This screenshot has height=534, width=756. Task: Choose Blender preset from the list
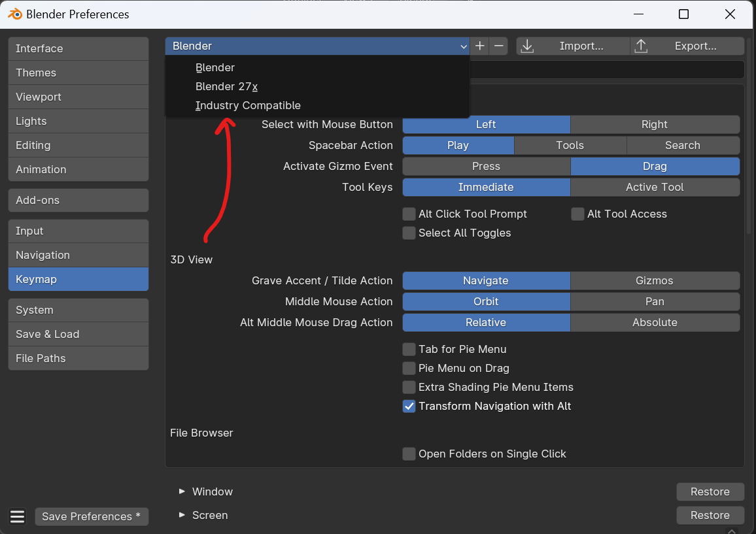pyautogui.click(x=317, y=67)
